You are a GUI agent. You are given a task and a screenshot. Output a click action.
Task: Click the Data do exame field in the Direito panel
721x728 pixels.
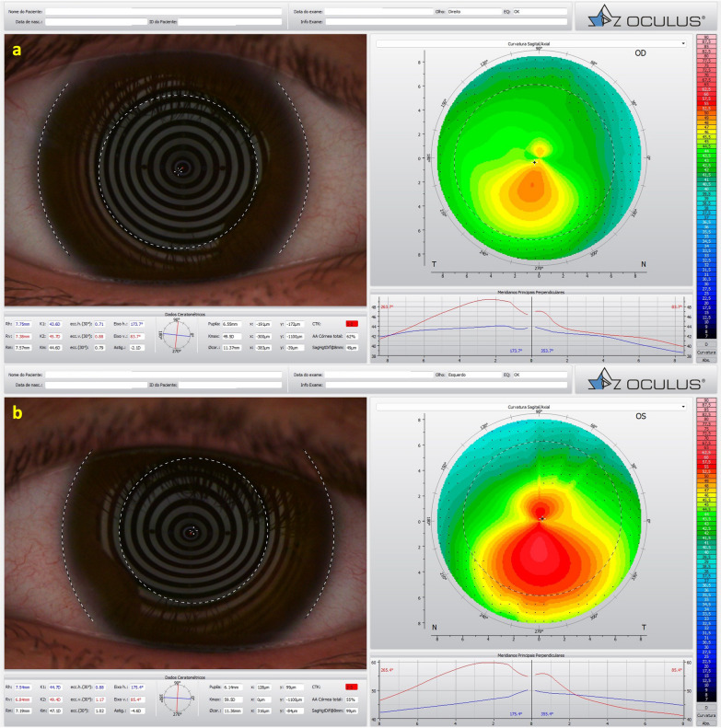click(x=378, y=11)
